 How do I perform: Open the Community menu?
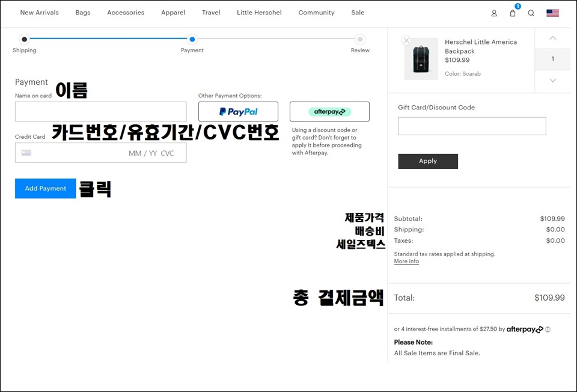coord(316,13)
